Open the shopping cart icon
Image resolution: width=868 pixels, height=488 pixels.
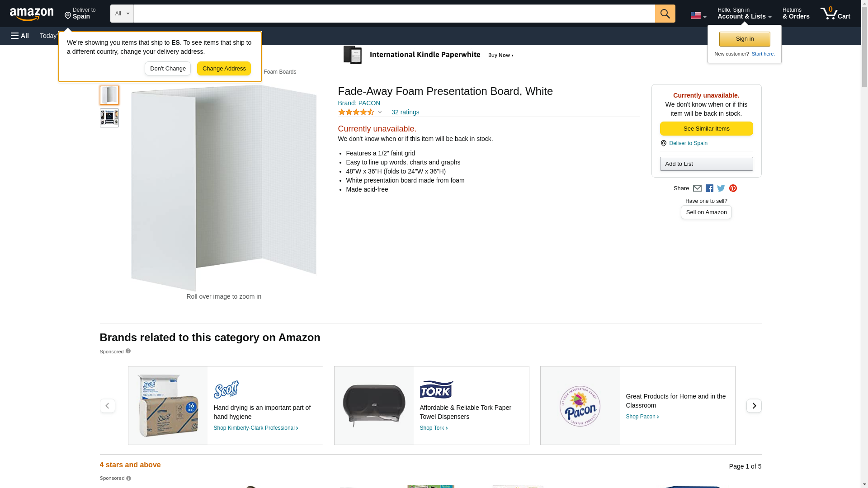(x=835, y=14)
